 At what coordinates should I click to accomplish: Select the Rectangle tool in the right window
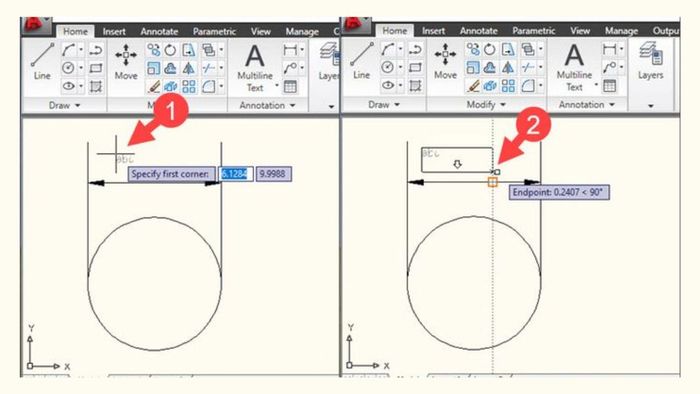click(x=415, y=67)
